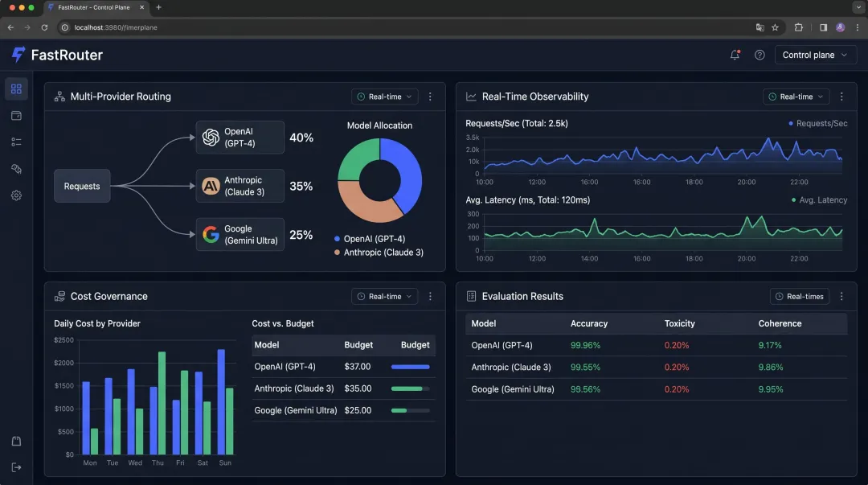868x485 pixels.
Task: Select the Google (Gemini Ultra) provider node
Action: click(240, 235)
